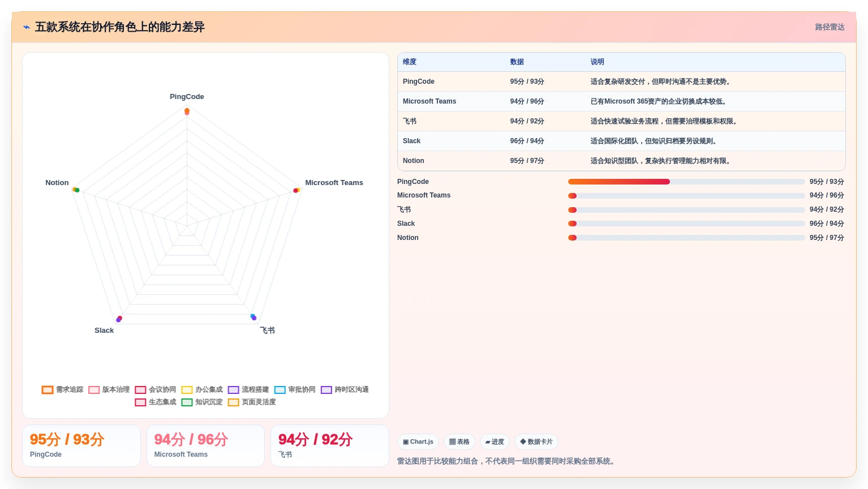Click the Microsoft 365 description cell
868x489 pixels.
coord(659,101)
